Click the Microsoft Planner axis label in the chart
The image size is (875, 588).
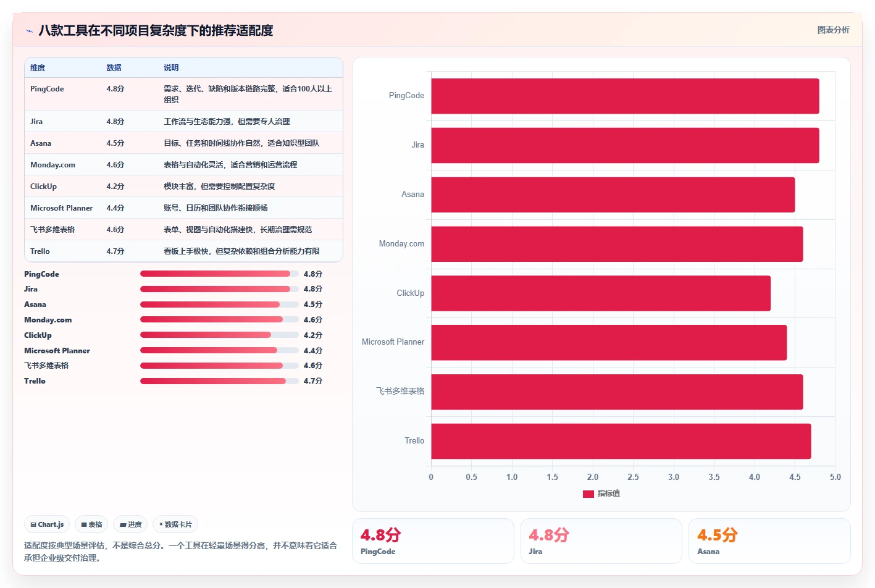click(393, 342)
